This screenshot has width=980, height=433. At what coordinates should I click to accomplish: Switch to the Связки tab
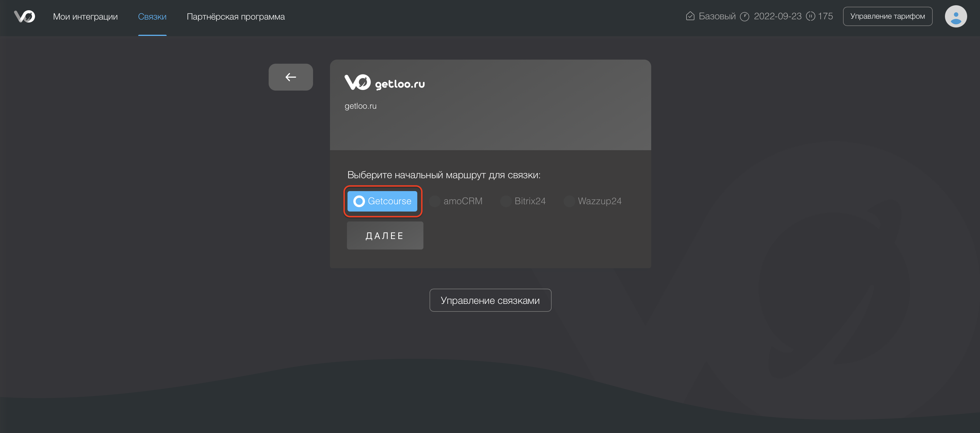pyautogui.click(x=152, y=17)
